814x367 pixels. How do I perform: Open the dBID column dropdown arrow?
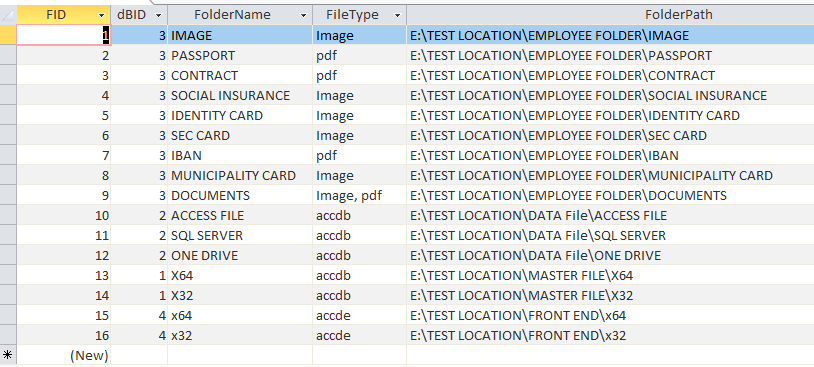click(x=158, y=16)
